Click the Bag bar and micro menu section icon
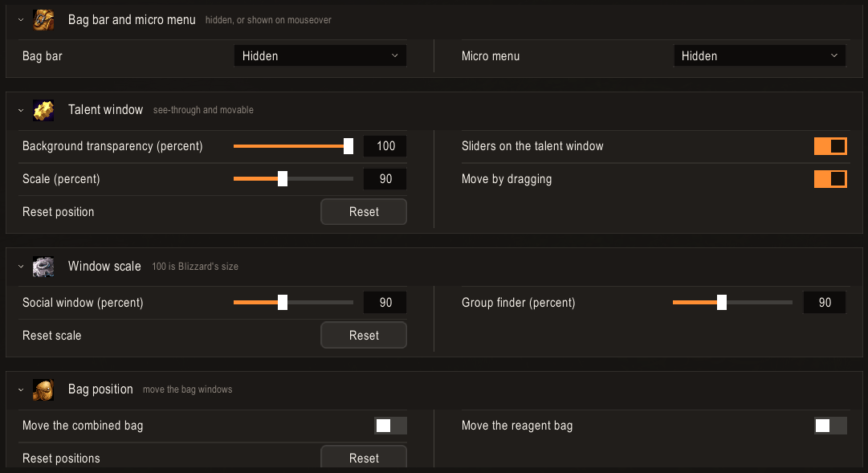The image size is (868, 473). pos(43,20)
